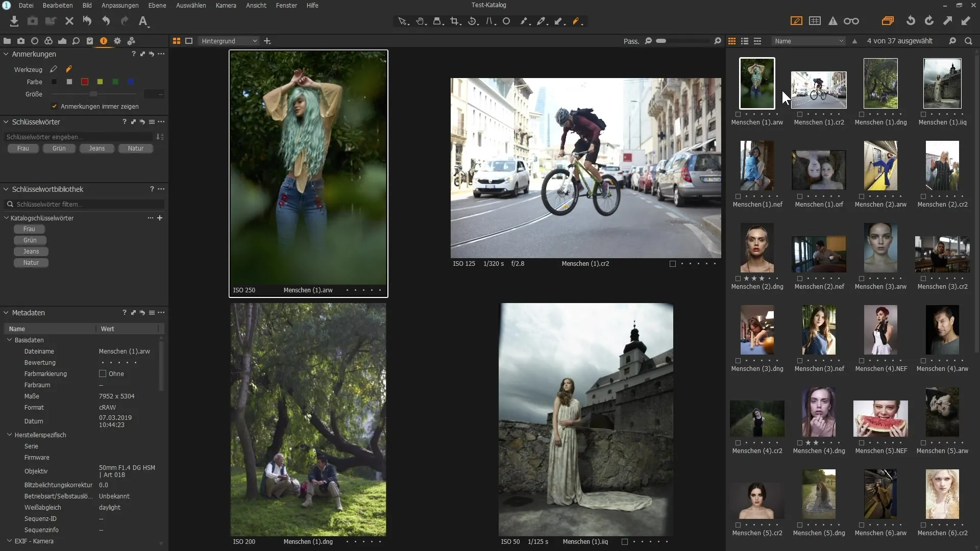Click the 'Frau' keyword tag in Schlüsselwörter
Viewport: 980px width, 551px height.
click(23, 148)
